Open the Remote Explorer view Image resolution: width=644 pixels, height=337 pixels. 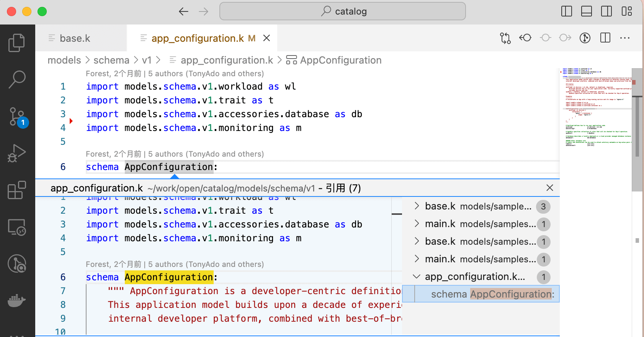tap(17, 227)
